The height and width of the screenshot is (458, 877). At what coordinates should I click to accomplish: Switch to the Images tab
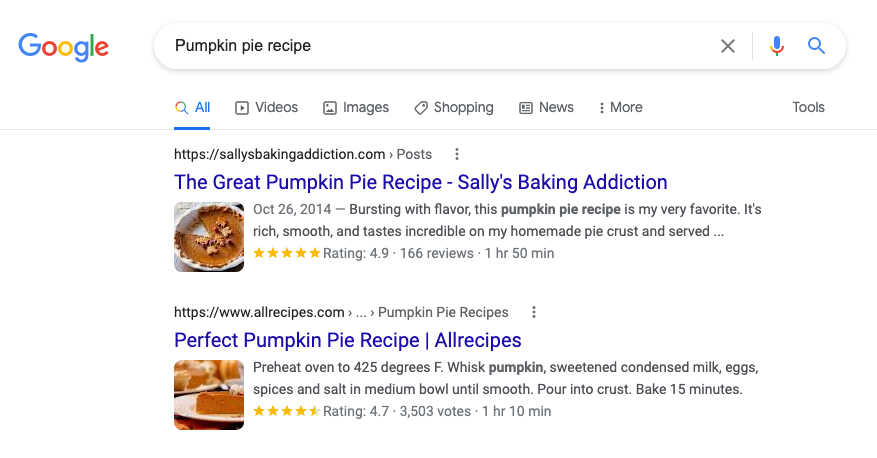click(356, 107)
